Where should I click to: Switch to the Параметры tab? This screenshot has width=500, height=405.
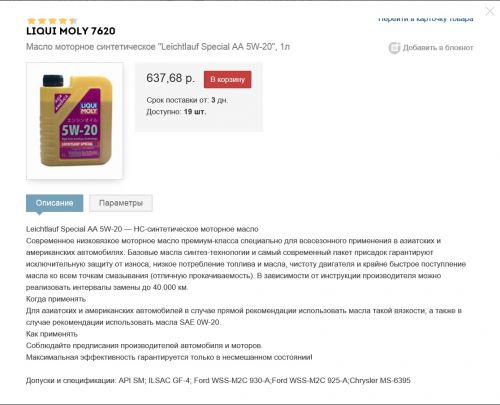pyautogui.click(x=121, y=203)
